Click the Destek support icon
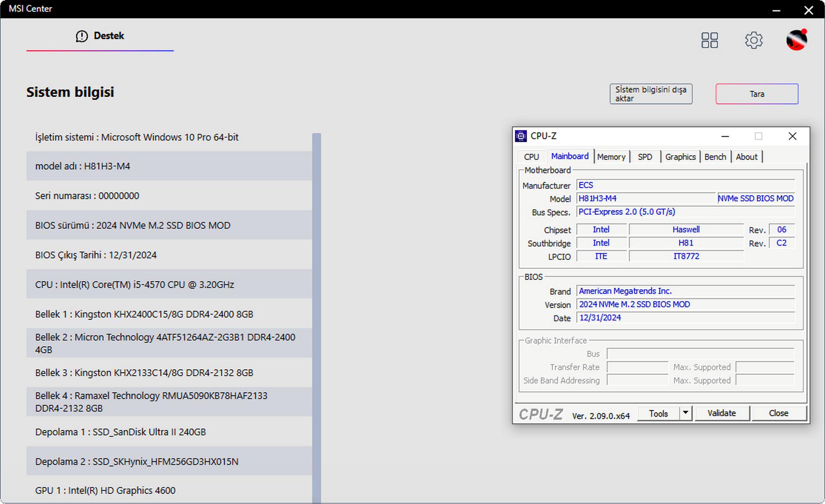 point(82,36)
